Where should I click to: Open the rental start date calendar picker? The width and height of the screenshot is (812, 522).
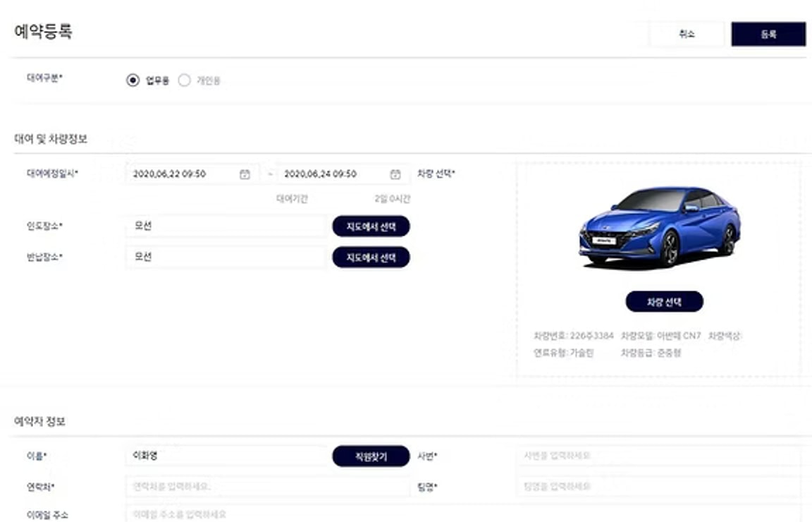[246, 174]
